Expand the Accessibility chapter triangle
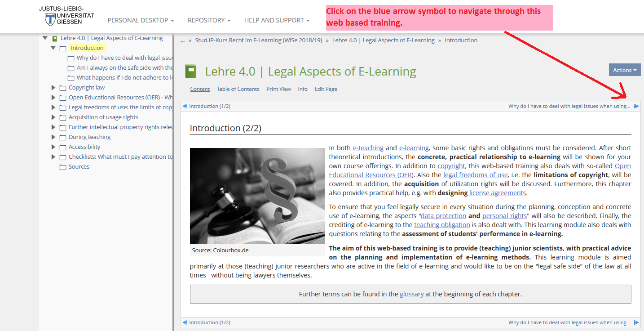 (53, 147)
